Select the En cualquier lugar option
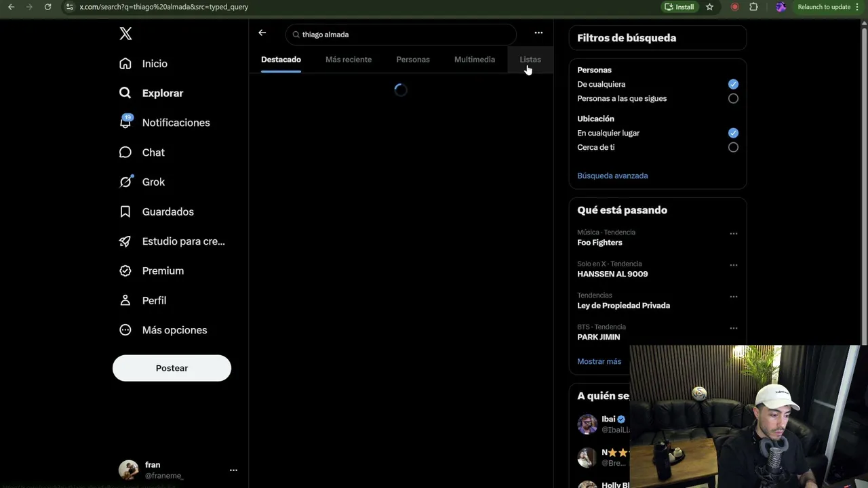This screenshot has height=488, width=868. [x=733, y=133]
